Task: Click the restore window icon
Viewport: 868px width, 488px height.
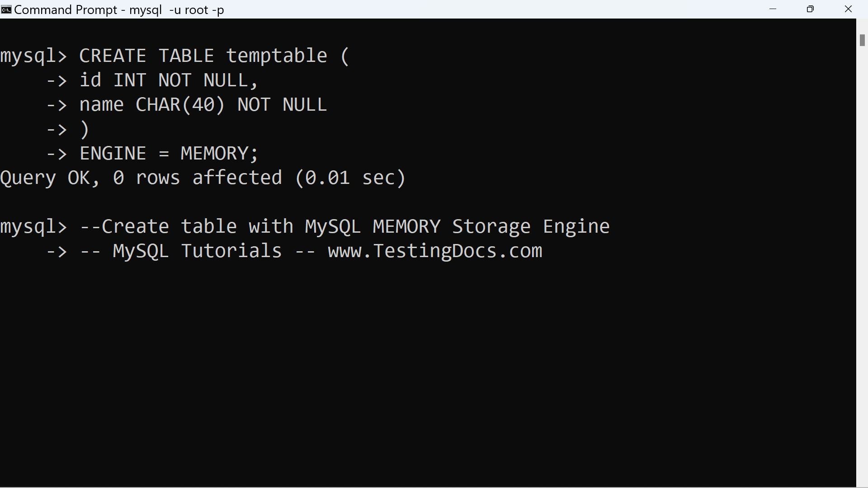Action: pos(810,9)
